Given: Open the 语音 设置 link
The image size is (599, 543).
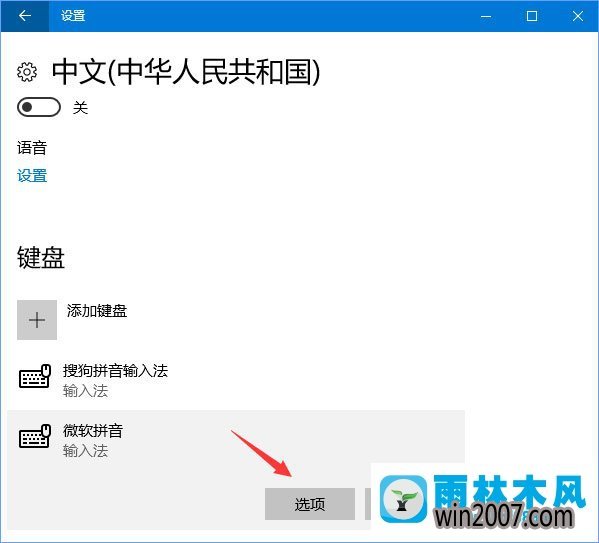Looking at the screenshot, I should pos(32,176).
